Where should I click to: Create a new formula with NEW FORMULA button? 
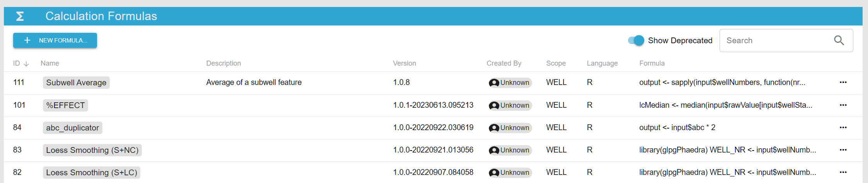pyautogui.click(x=55, y=41)
